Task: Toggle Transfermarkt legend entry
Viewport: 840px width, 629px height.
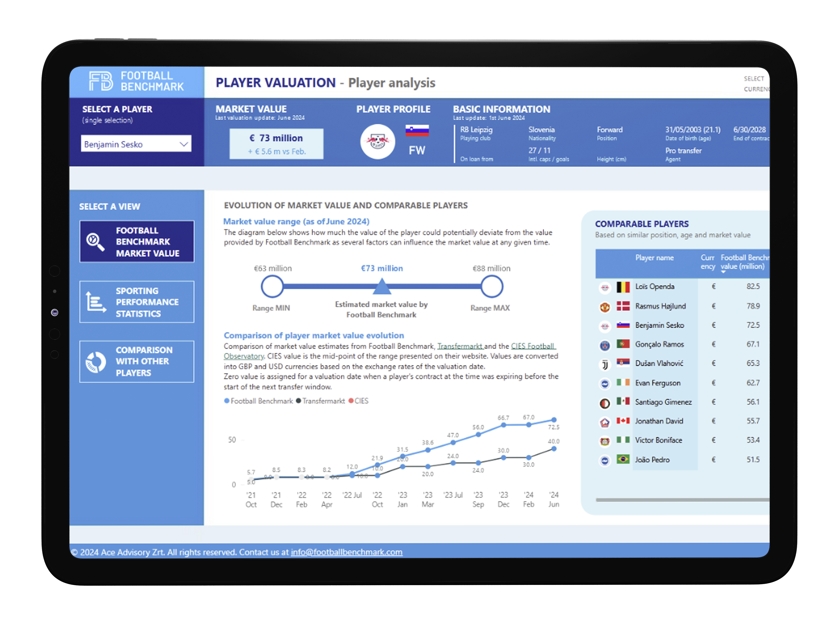Action: click(x=320, y=401)
